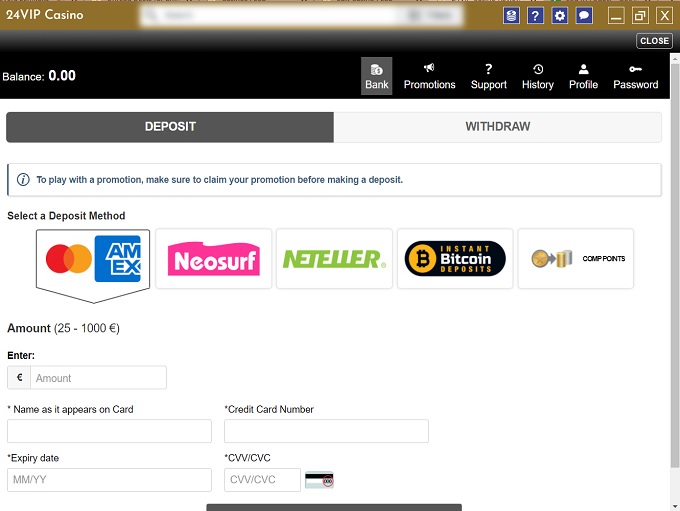
Task: Switch to the Withdraw tab
Action: tap(497, 127)
